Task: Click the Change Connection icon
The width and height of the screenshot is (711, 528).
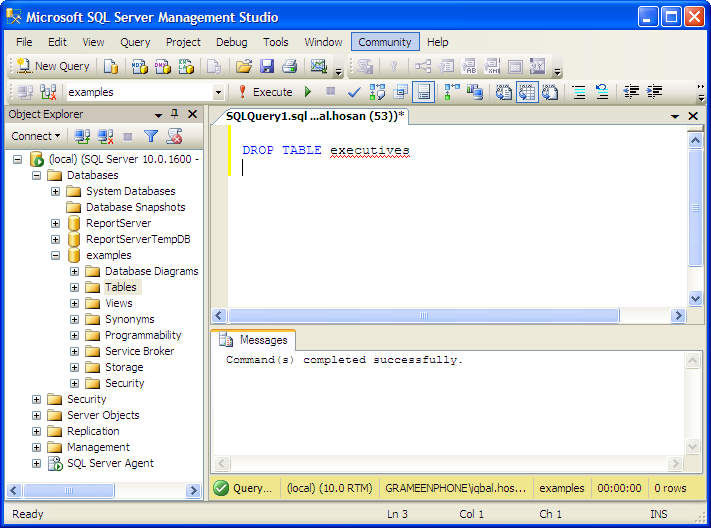Action: (48, 92)
